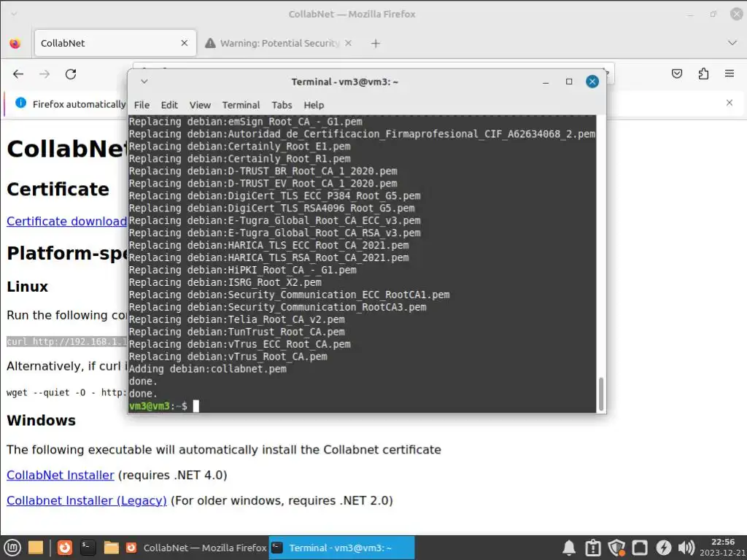Screen dimensions: 747x560
Task: Open the Terminal menu in terminal
Action: pyautogui.click(x=241, y=105)
